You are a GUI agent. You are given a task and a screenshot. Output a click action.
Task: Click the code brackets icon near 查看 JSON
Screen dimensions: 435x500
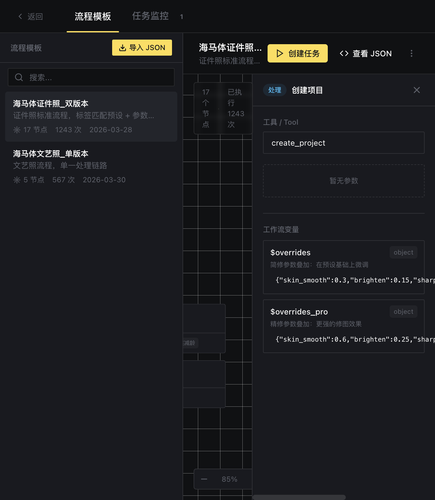(x=344, y=53)
